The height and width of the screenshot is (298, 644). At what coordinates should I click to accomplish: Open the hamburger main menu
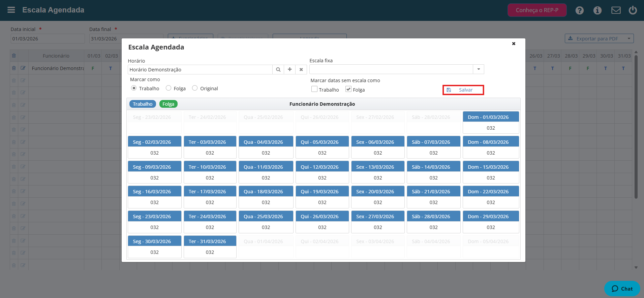(11, 10)
